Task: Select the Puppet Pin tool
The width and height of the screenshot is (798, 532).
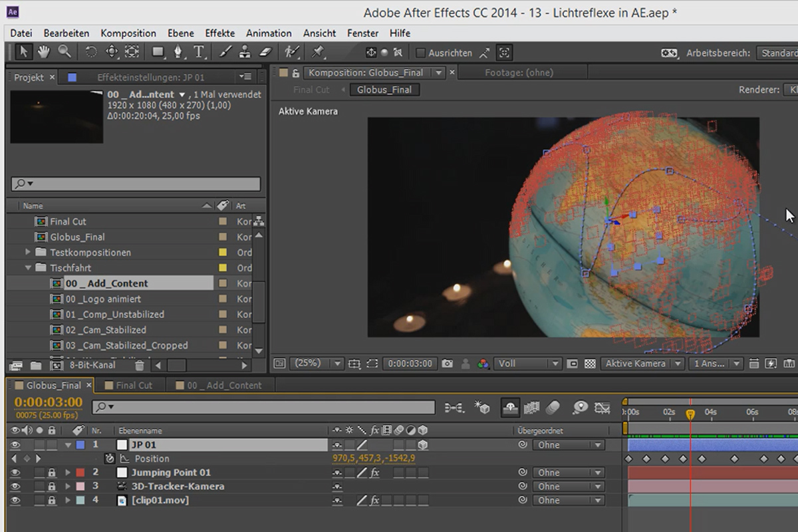Action: tap(318, 51)
